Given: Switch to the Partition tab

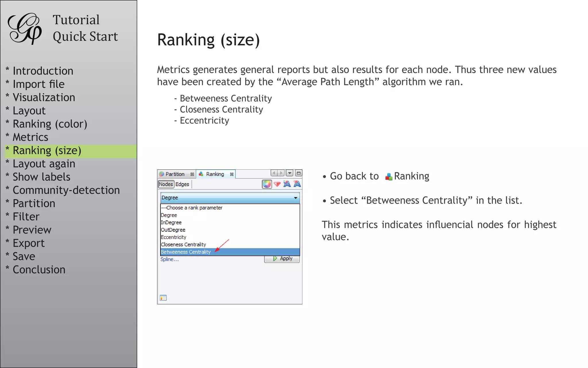Looking at the screenshot, I should pyautogui.click(x=175, y=174).
